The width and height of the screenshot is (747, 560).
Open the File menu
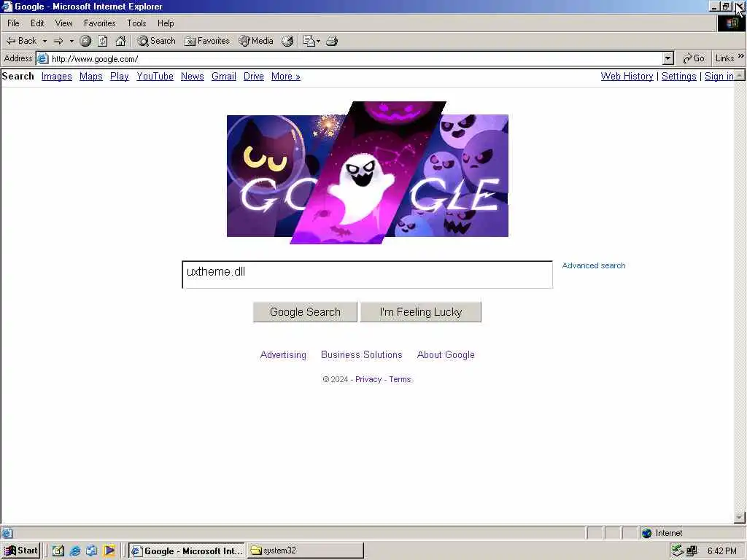(13, 23)
